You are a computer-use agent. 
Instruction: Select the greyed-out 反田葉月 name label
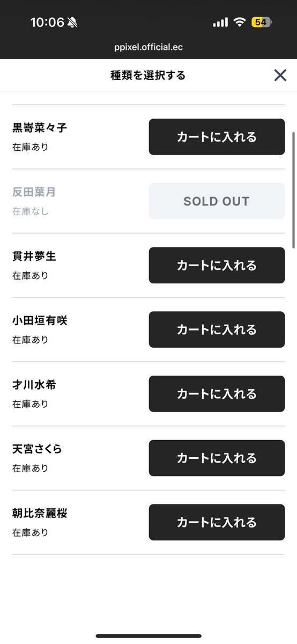34,192
